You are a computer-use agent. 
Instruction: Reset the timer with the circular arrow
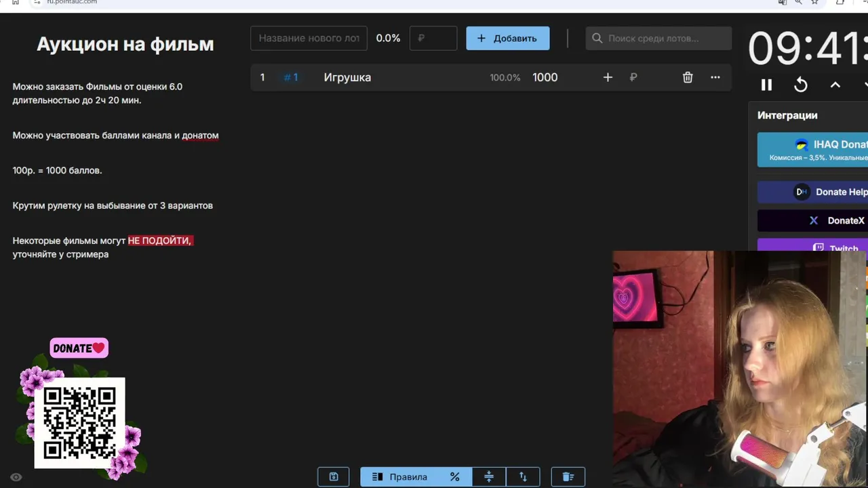click(x=801, y=85)
